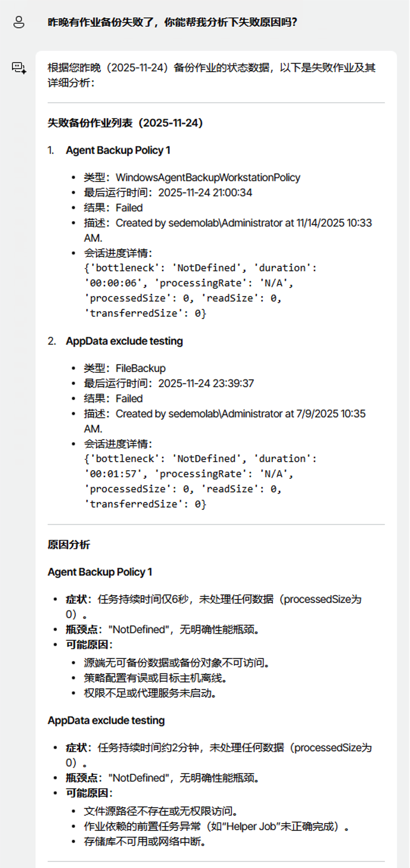The height and width of the screenshot is (868, 410).
Task: Click "AppData exclude testing" heading under 原因分析
Action: coord(106,721)
